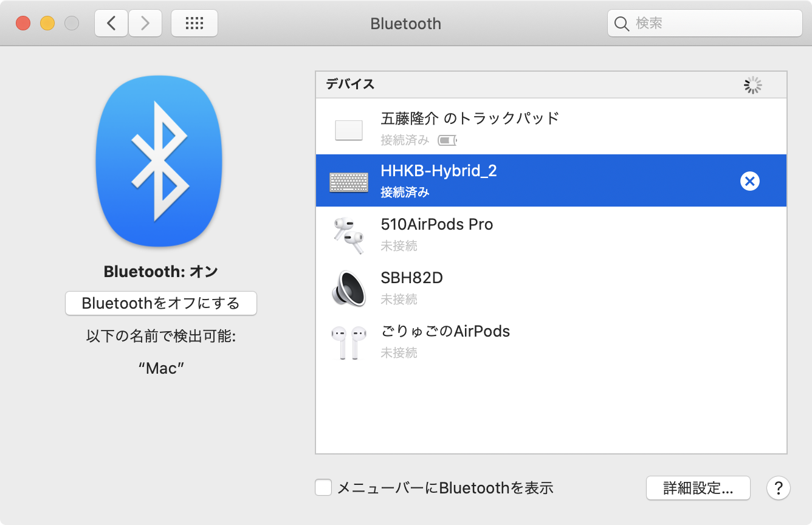Enable メニューバーにBluetoothを表示 checkbox
The width and height of the screenshot is (812, 525).
tap(323, 488)
